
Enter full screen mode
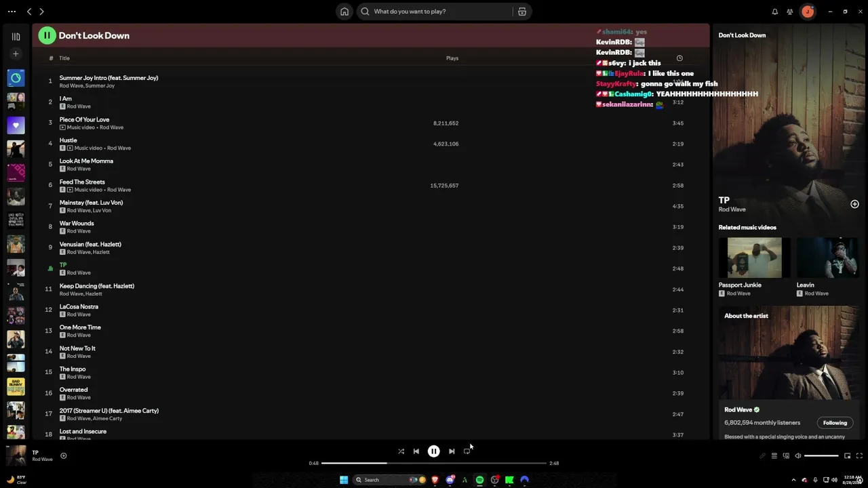859,456
